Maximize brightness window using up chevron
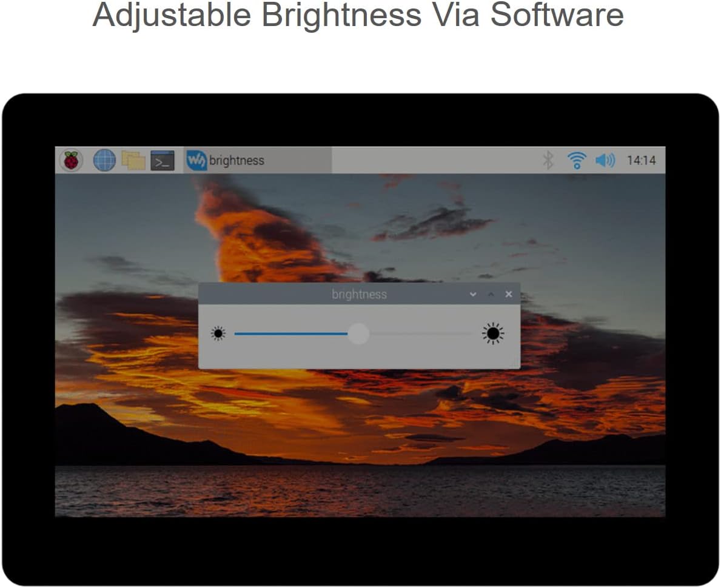 (x=491, y=295)
